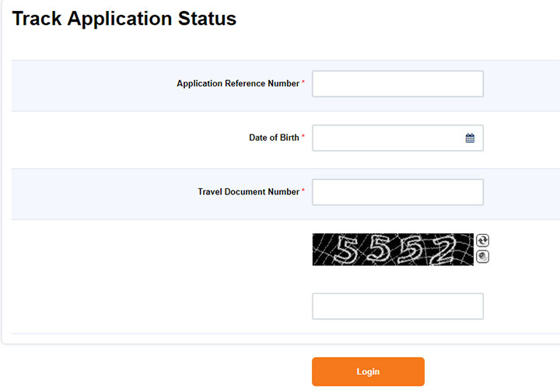Refresh the captcha image
This screenshot has width=560, height=392.
482,241
